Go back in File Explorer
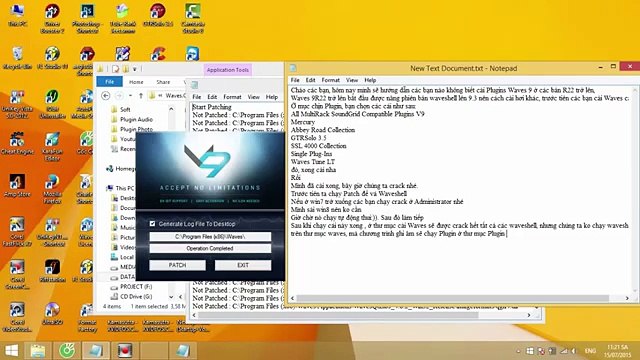Viewport: 640px width, 360px height. coord(106,96)
